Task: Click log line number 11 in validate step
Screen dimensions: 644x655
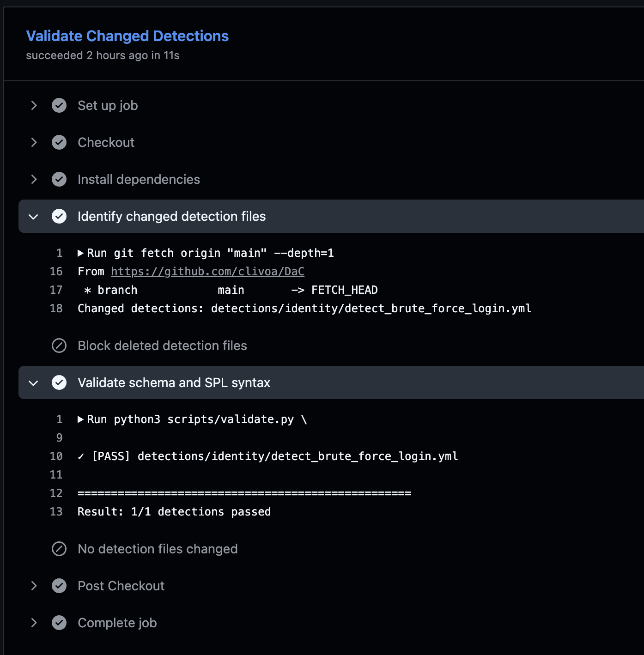Action: tap(56, 475)
